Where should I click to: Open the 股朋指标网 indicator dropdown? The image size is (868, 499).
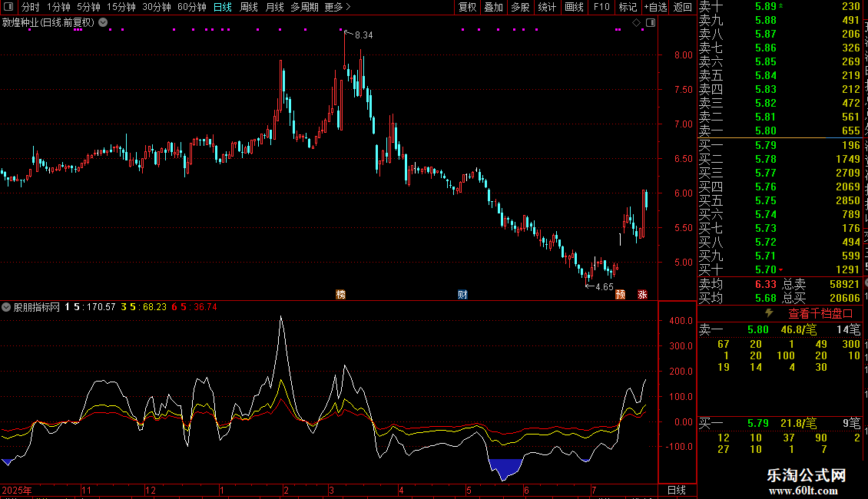point(6,307)
